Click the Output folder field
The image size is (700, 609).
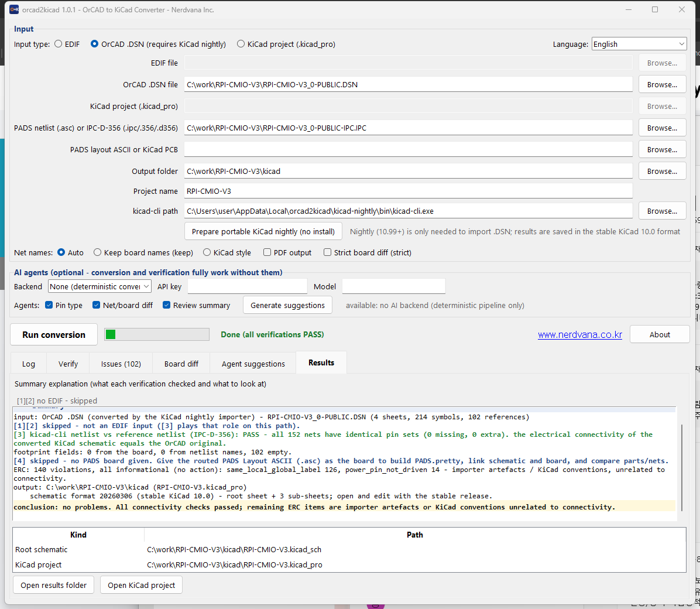408,171
